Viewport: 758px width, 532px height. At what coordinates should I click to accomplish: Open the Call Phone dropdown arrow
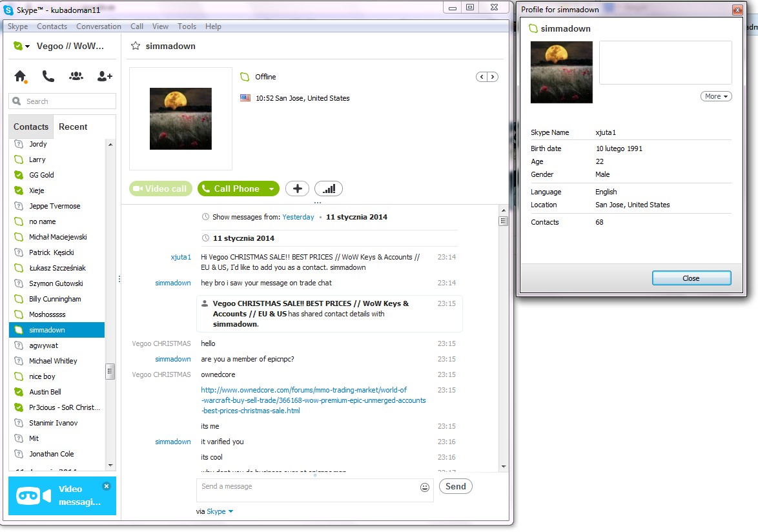272,189
